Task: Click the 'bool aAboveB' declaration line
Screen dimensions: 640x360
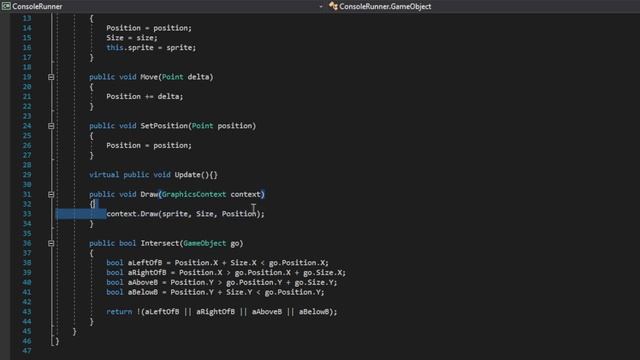Action: tap(222, 282)
